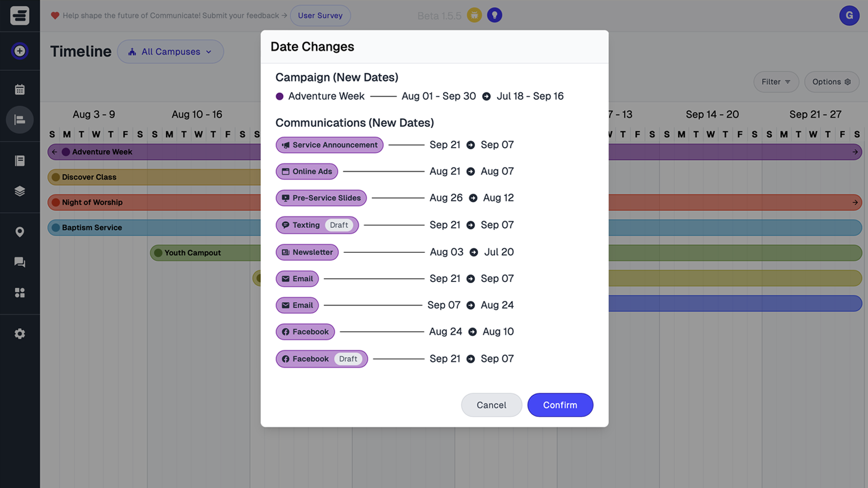Screen dimensions: 868x488
Task: Select the Service Announcement communication tag
Action: coord(329,145)
